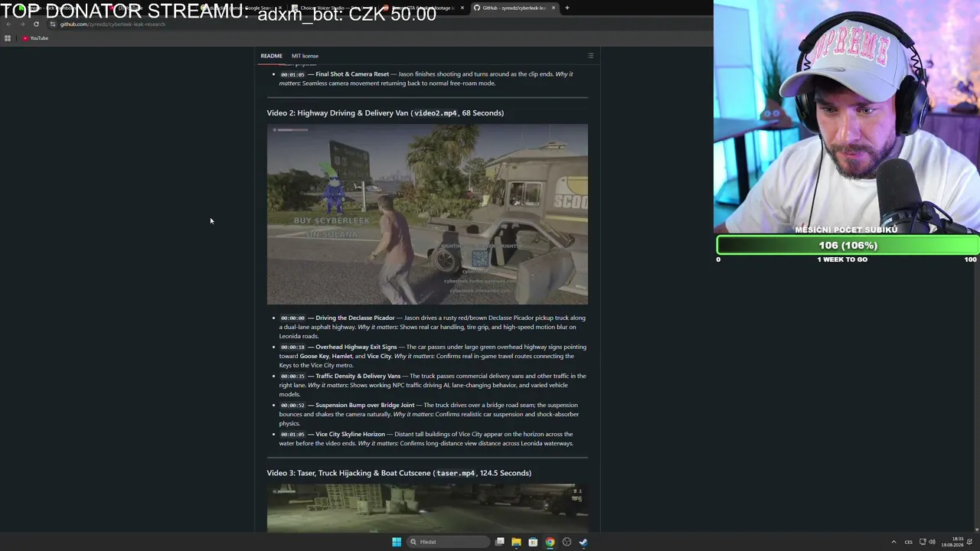
Task: Click 'Traffic Density & Delivery Vans' text
Action: 358,376
